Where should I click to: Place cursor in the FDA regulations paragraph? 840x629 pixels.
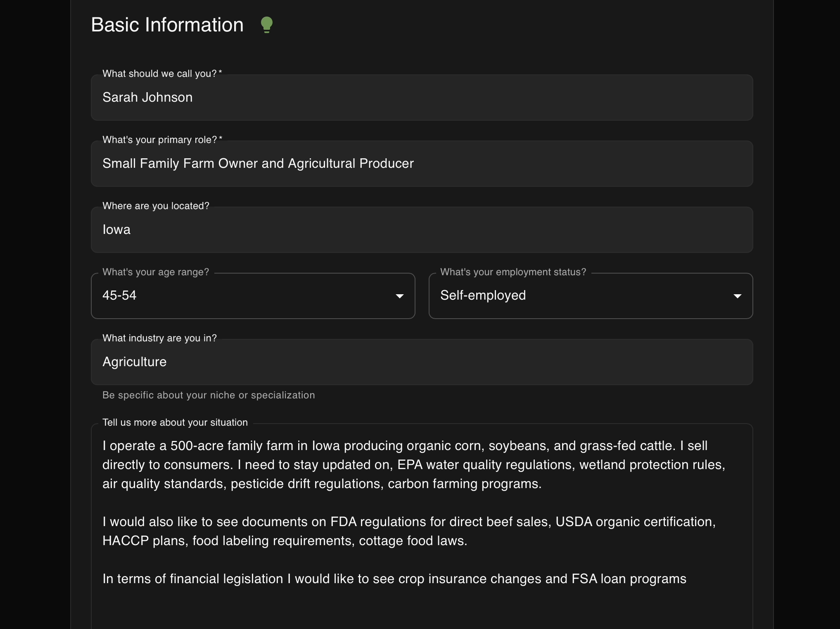tap(409, 531)
